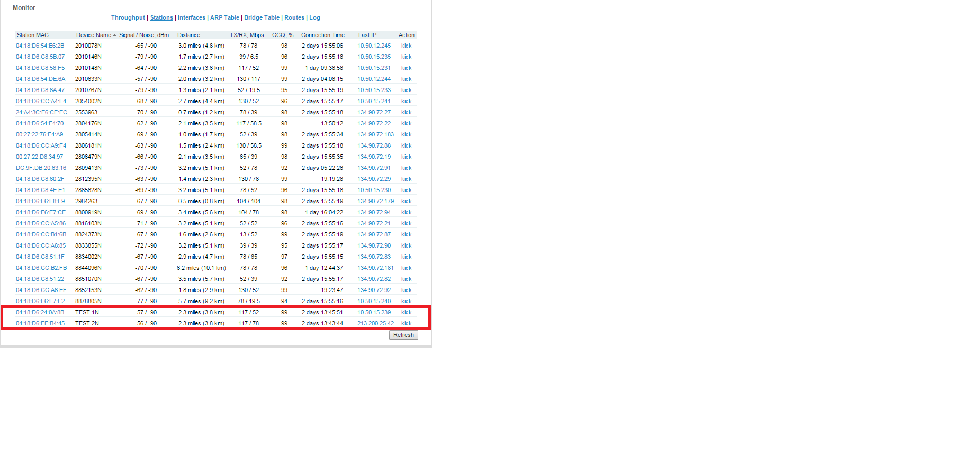Sort by the Device Name column header
980x455 pixels.
(x=94, y=35)
